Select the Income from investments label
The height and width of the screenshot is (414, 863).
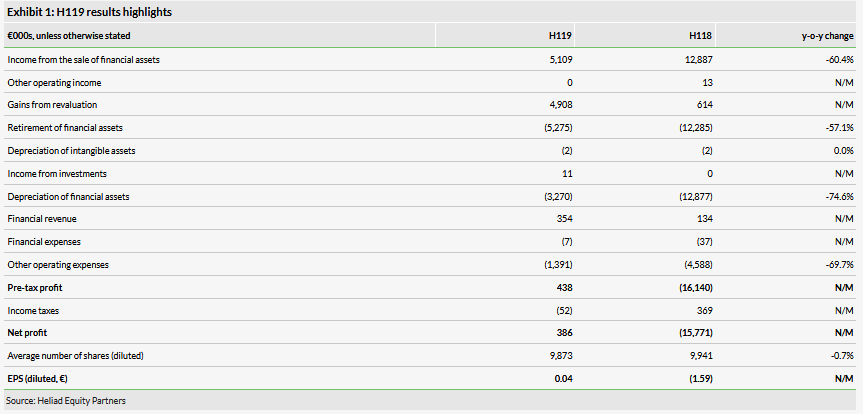click(x=49, y=174)
